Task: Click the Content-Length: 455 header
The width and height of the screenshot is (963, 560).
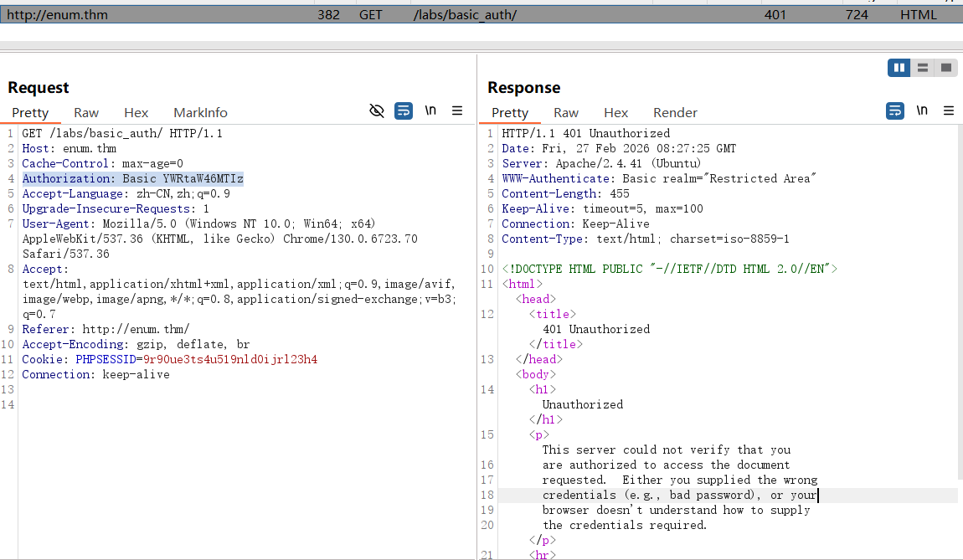Action: pos(565,193)
